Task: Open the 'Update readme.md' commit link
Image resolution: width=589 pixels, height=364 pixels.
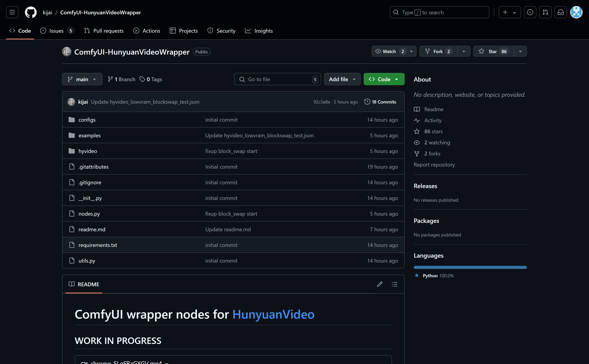Action: point(228,229)
